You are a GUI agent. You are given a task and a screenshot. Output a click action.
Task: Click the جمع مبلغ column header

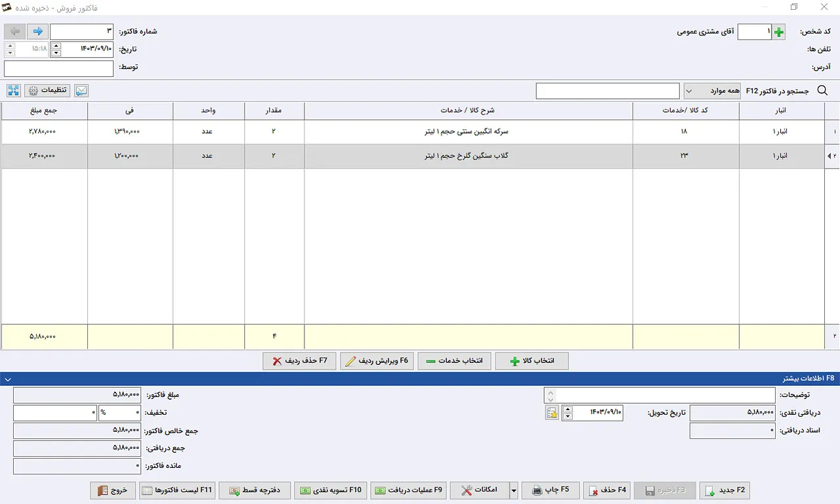[x=44, y=111]
